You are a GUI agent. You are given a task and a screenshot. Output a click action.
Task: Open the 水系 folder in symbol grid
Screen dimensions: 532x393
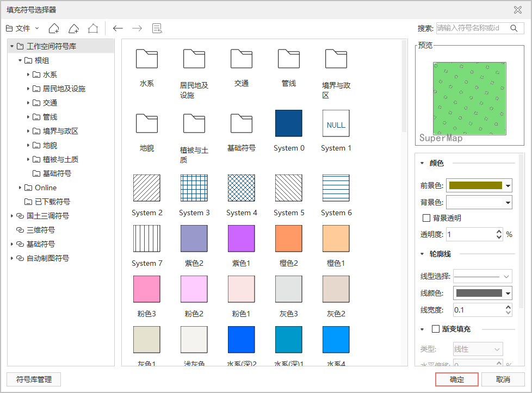tap(147, 59)
